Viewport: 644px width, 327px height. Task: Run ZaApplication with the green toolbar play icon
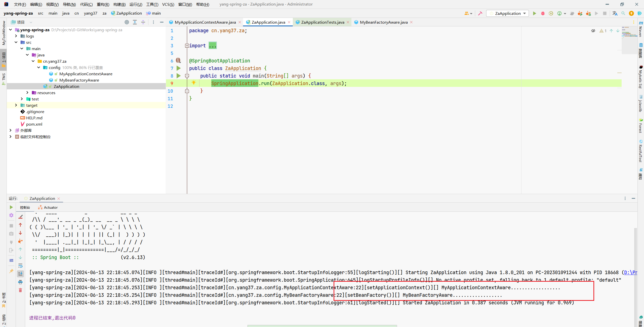pyautogui.click(x=534, y=13)
